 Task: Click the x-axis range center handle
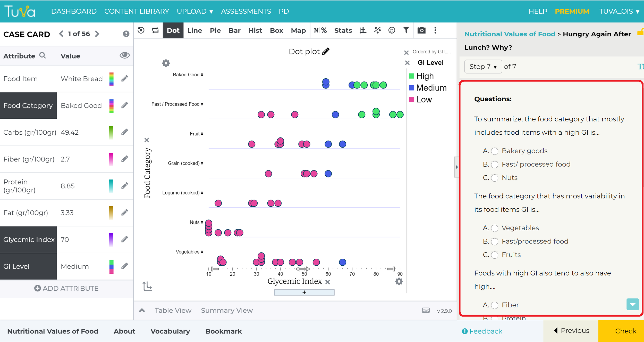(302, 269)
